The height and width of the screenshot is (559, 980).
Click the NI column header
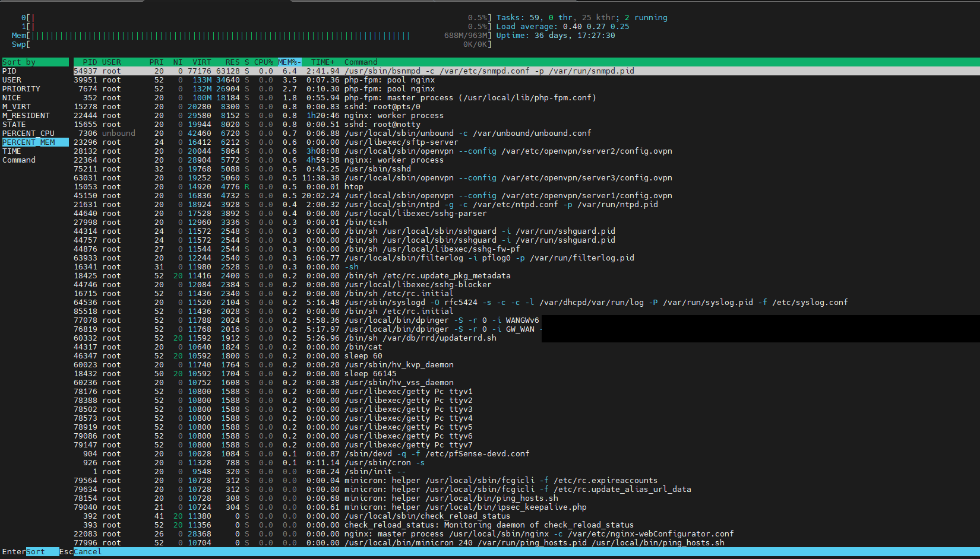[x=178, y=62]
